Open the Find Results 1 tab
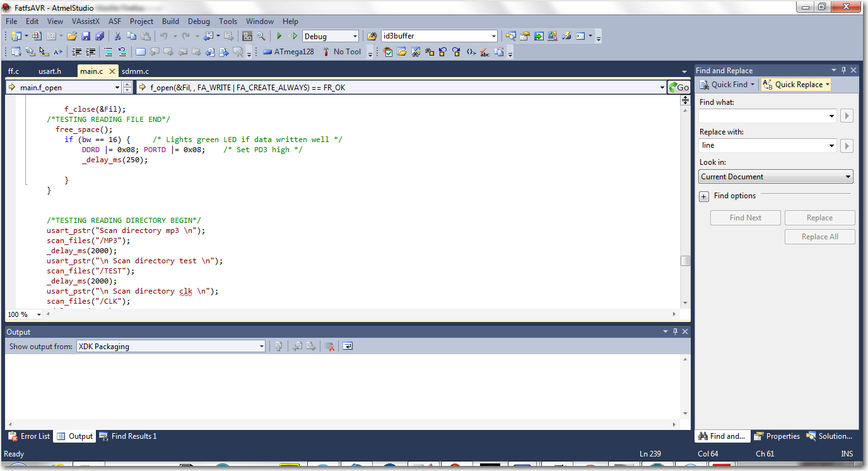This screenshot has width=868, height=471. [128, 436]
